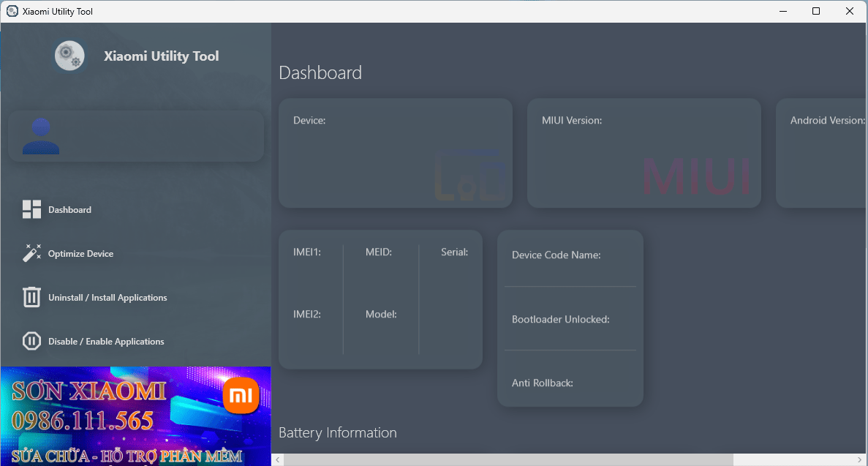Screen dimensions: 868x466
Task: Click the Anti Rollback field
Action: pos(570,383)
